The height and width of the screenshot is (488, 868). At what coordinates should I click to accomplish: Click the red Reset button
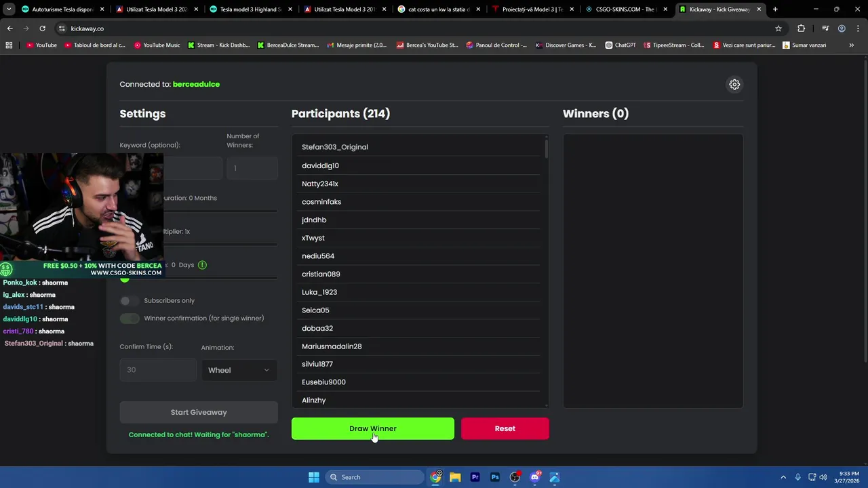click(x=505, y=429)
